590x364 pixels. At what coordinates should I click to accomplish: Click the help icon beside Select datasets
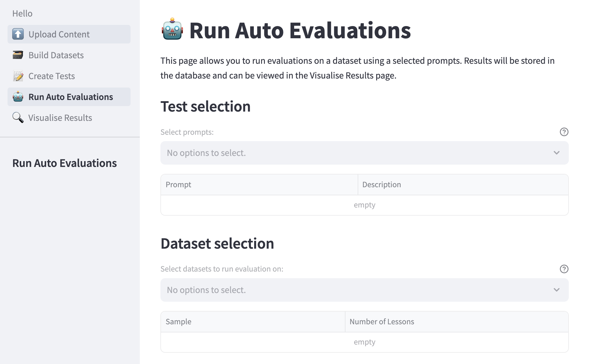[x=564, y=269]
